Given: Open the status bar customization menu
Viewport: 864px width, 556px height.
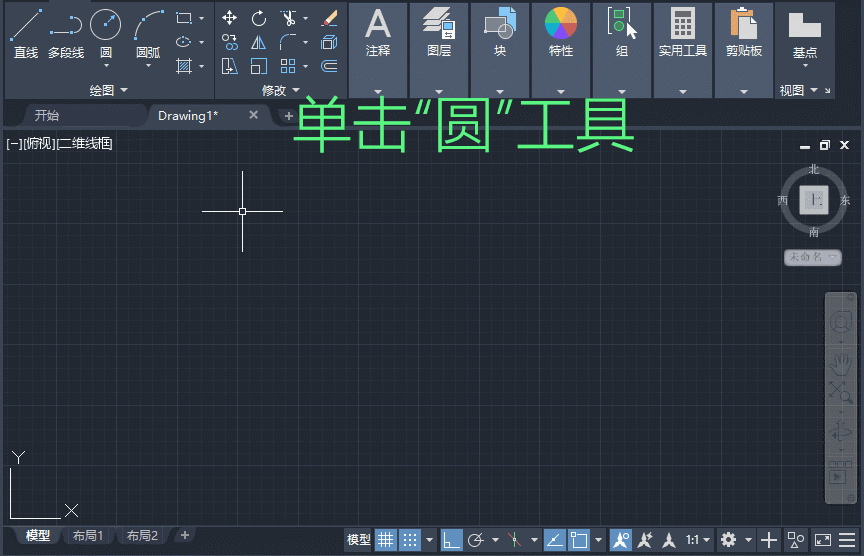Looking at the screenshot, I should 847,540.
